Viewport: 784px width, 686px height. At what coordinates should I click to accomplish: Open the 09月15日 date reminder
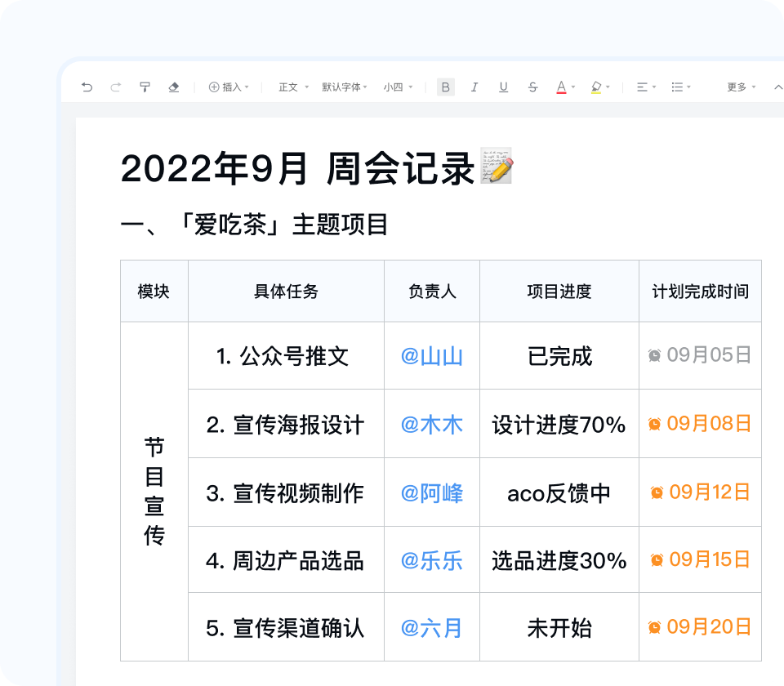(x=710, y=559)
